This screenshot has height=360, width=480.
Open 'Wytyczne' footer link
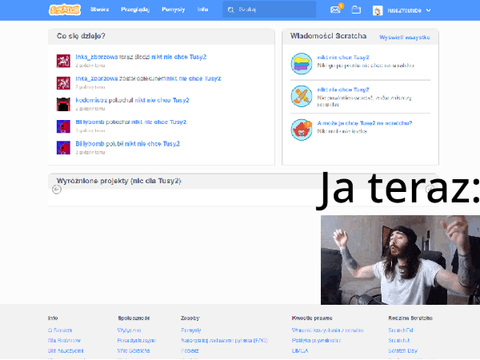[x=129, y=330]
